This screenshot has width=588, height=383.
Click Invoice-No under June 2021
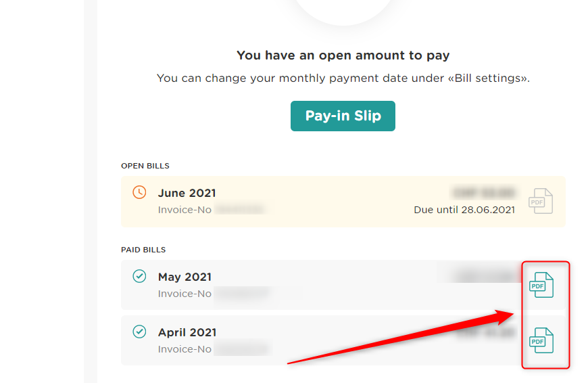coord(185,210)
